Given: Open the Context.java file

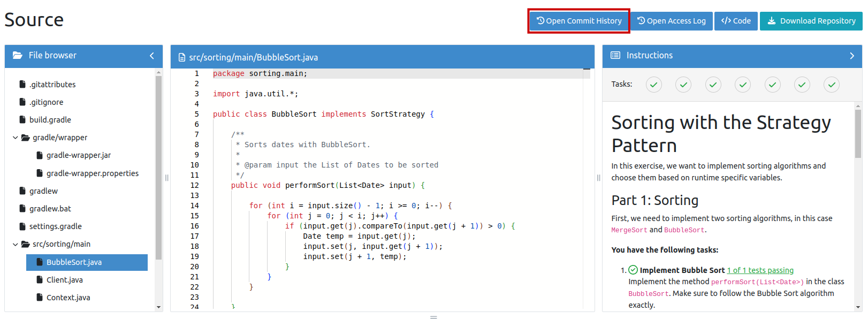Looking at the screenshot, I should [68, 298].
